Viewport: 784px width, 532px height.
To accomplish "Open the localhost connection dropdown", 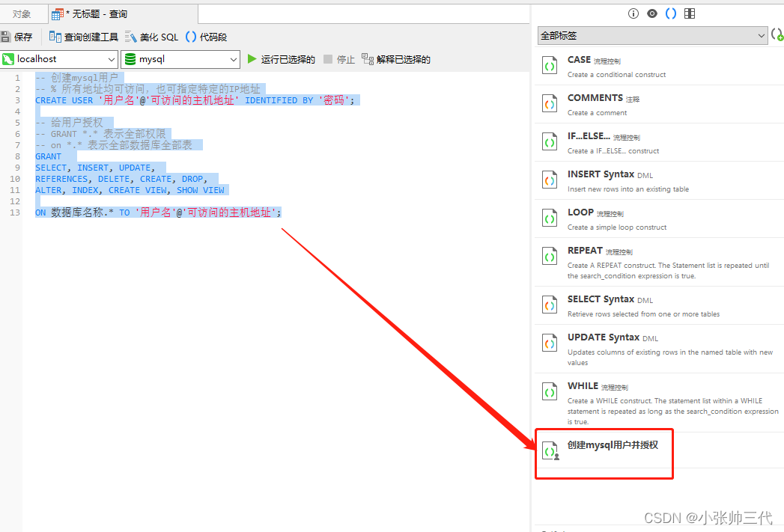I will (x=59, y=59).
